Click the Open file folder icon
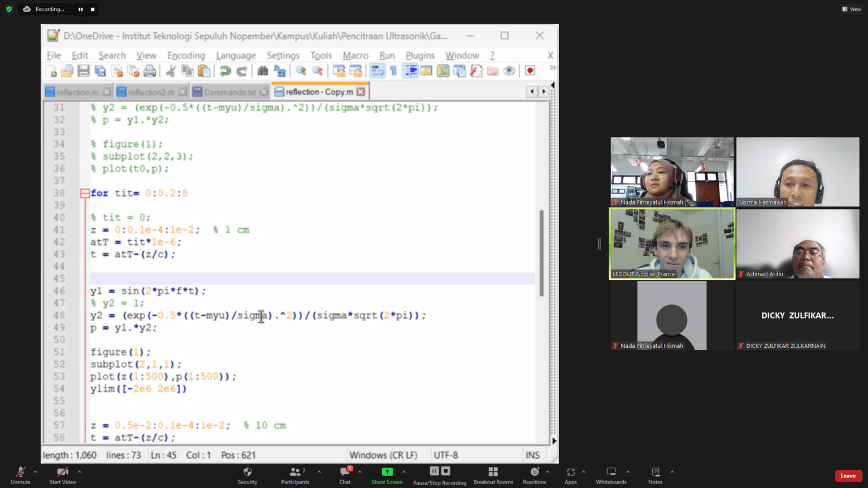Image resolution: width=868 pixels, height=488 pixels. (x=67, y=71)
